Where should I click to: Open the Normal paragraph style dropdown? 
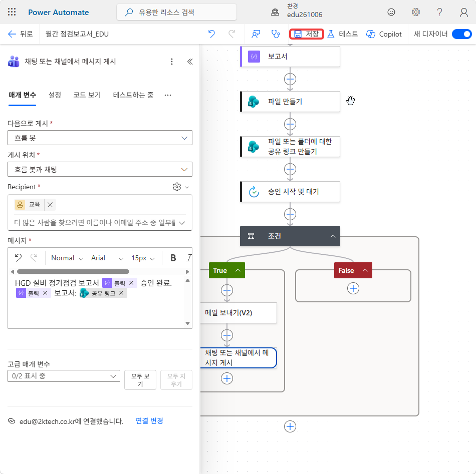68,258
